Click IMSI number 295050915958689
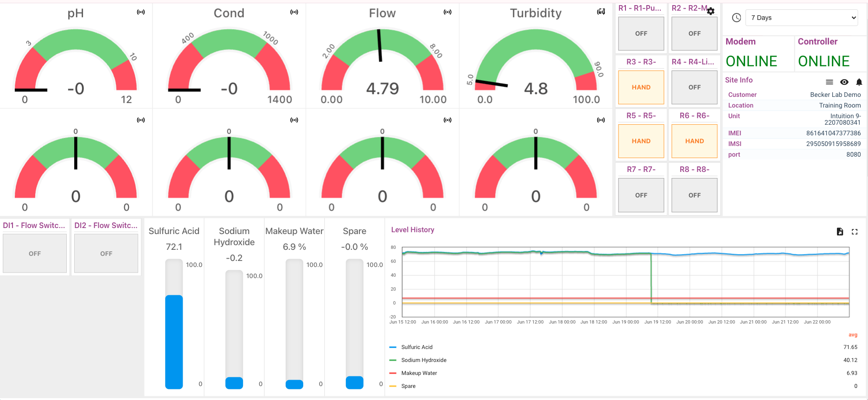868x400 pixels. 833,144
